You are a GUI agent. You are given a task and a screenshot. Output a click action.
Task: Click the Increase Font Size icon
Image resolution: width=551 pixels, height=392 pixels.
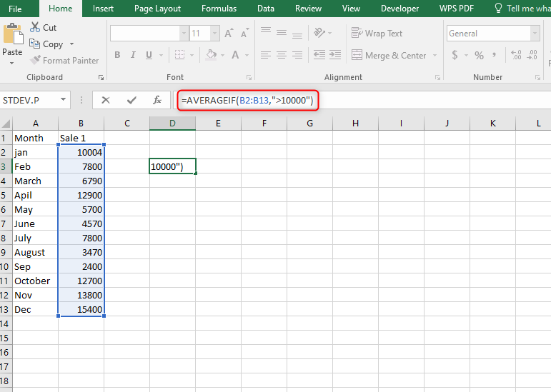pos(229,34)
